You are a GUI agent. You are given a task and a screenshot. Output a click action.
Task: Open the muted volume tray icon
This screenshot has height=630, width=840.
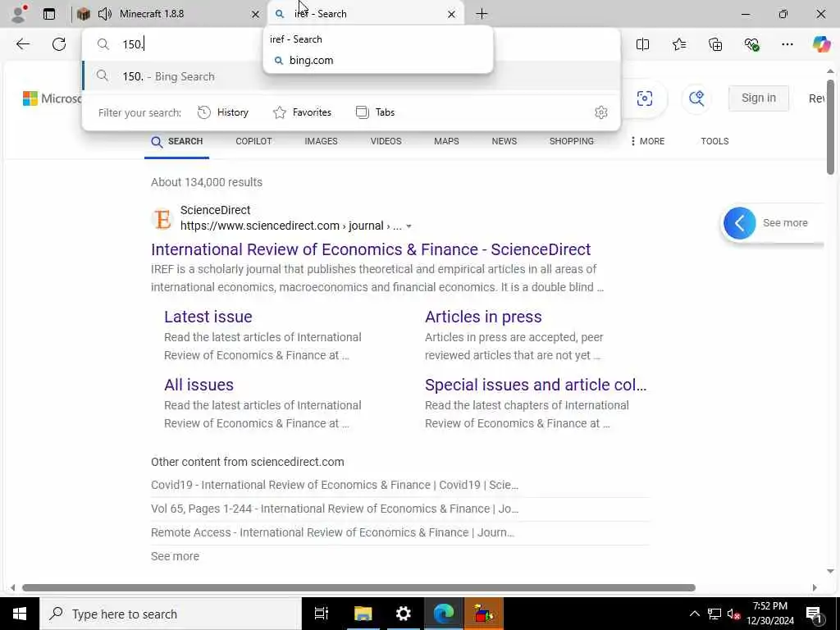click(x=733, y=614)
